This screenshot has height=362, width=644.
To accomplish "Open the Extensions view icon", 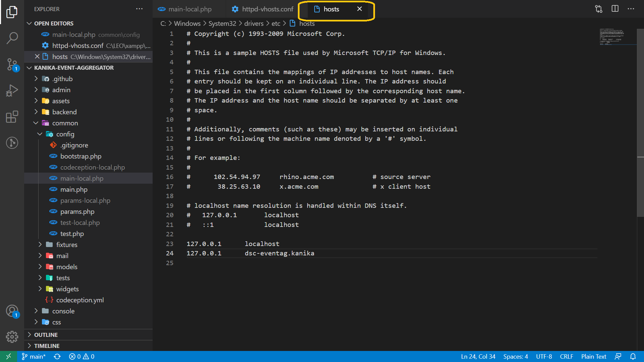I will (12, 117).
